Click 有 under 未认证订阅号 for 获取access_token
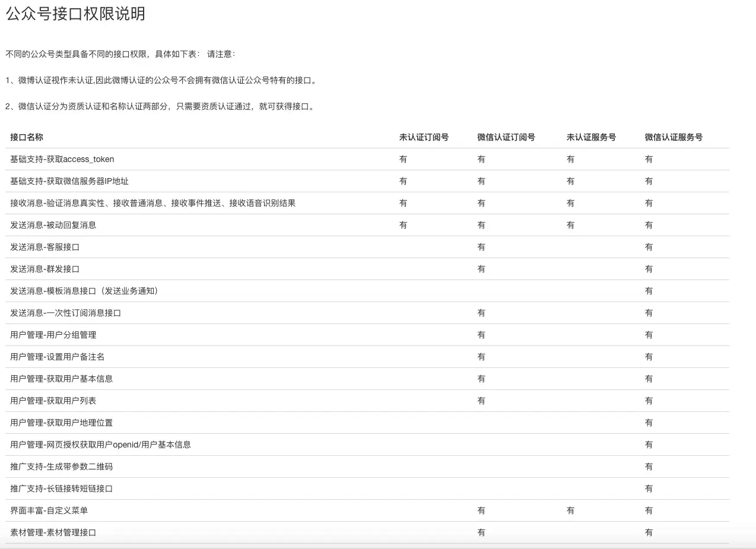Image resolution: width=756 pixels, height=549 pixels. point(403,159)
